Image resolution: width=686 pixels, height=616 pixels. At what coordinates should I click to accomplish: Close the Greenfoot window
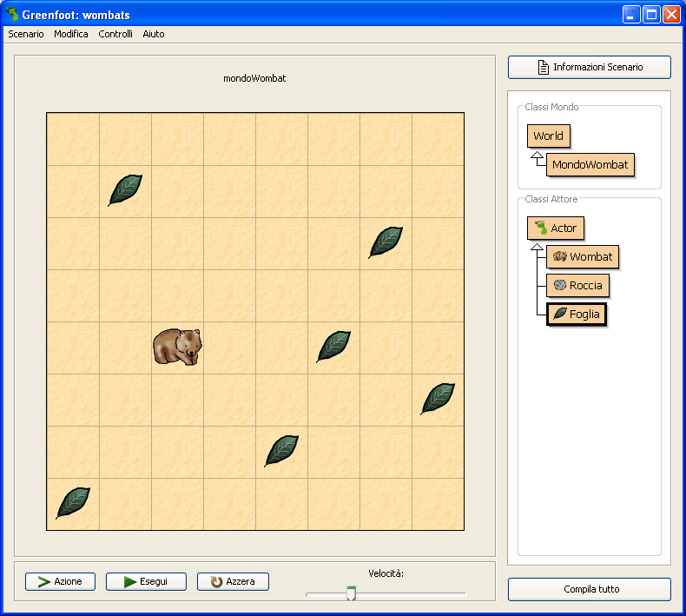(671, 15)
